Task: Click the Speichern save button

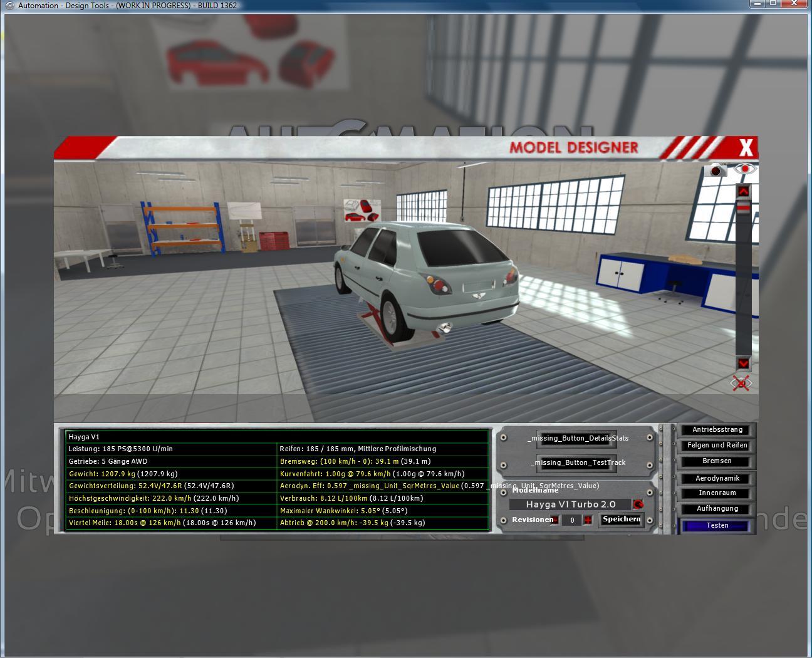Action: click(x=621, y=520)
